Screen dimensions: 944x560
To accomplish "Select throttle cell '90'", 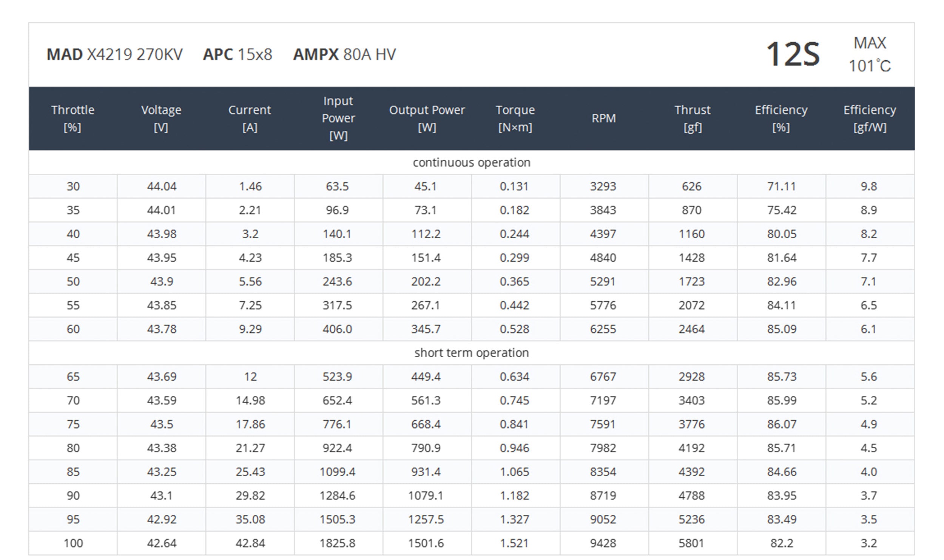I will (x=73, y=495).
